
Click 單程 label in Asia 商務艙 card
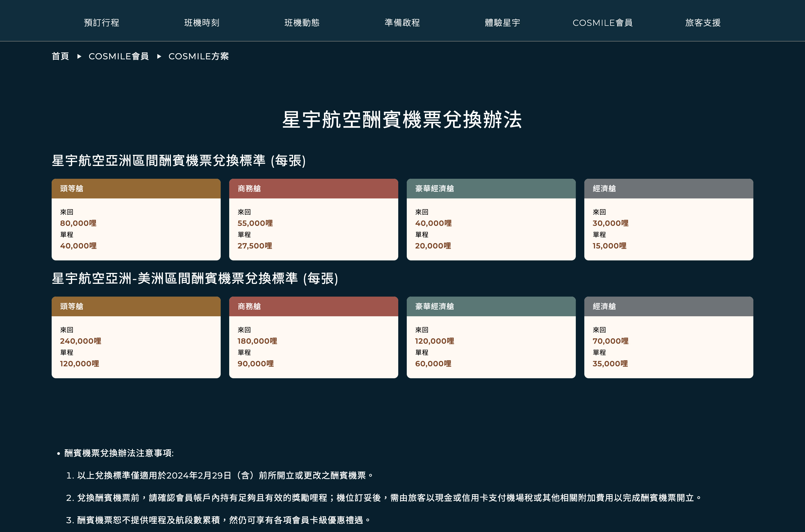click(244, 234)
